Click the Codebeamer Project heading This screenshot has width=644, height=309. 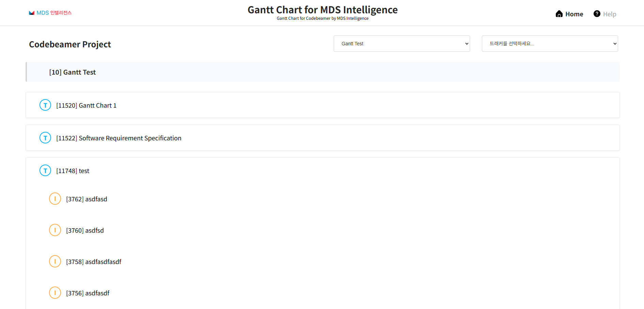(70, 44)
